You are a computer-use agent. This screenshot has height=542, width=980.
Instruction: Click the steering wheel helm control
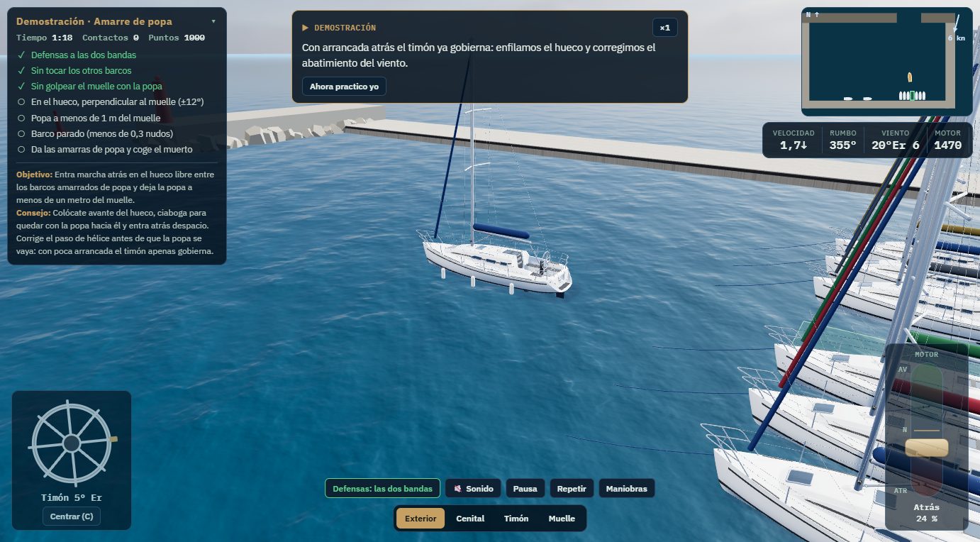click(x=71, y=443)
